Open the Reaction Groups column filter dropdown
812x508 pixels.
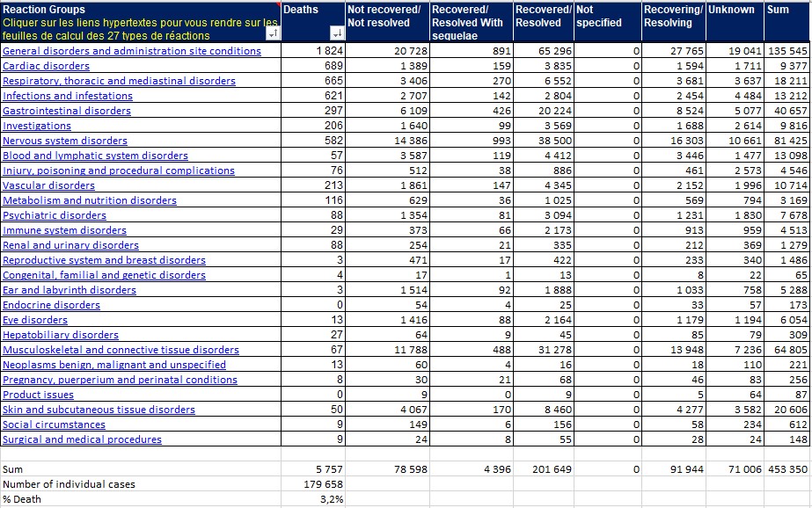273,33
